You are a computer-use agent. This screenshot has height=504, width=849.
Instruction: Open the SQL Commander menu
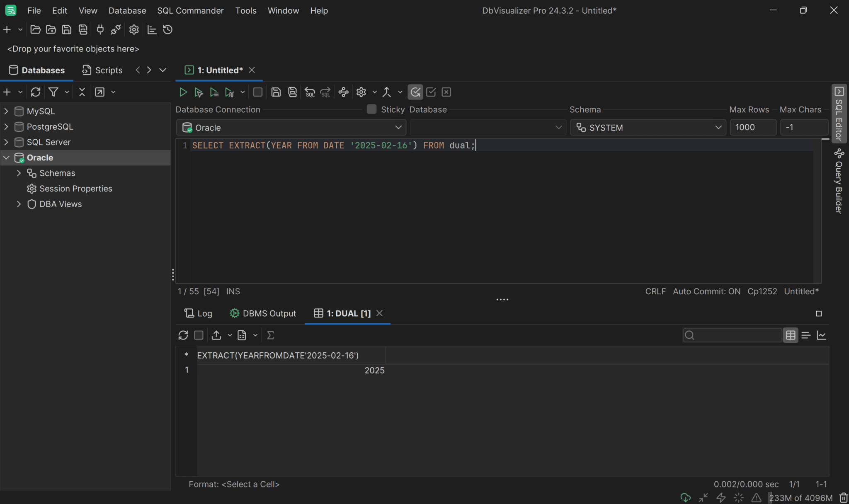[x=190, y=11]
